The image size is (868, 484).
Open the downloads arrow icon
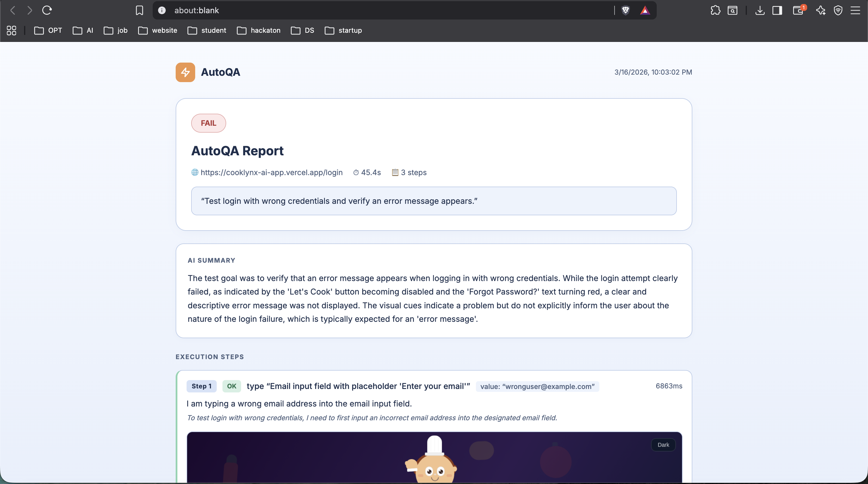tap(759, 10)
